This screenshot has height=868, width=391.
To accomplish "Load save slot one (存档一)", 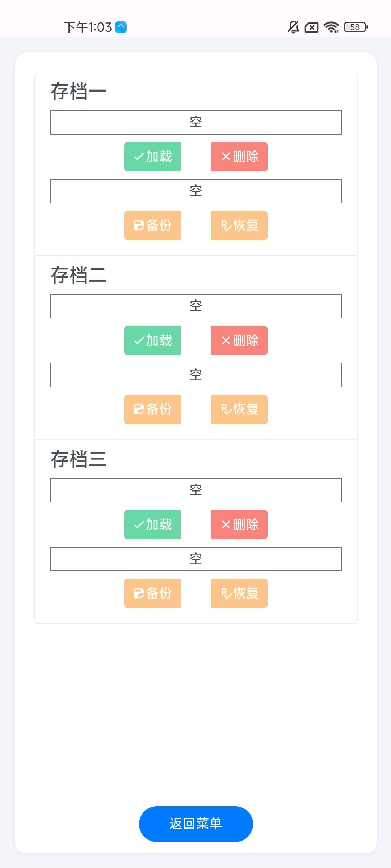I will coord(152,157).
